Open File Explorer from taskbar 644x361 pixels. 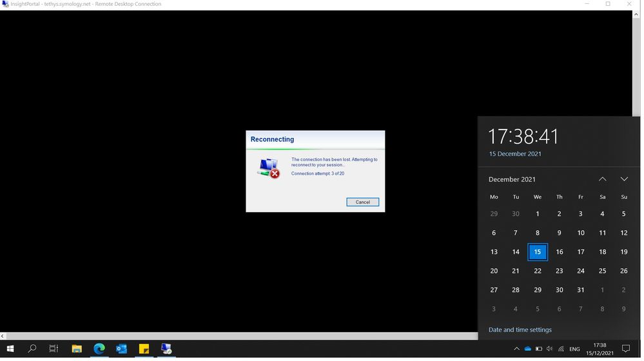77,349
